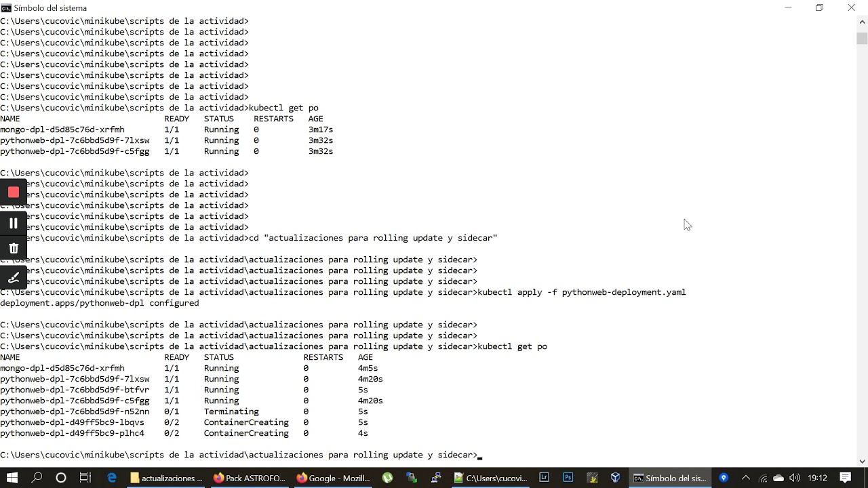Open the uTorrent taskbar icon
Image resolution: width=868 pixels, height=488 pixels.
(387, 478)
